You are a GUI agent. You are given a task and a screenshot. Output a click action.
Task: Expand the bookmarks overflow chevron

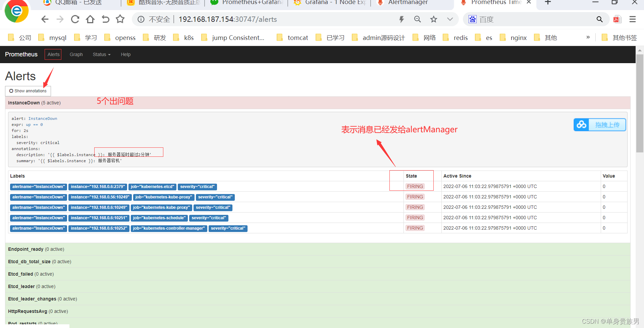click(588, 37)
